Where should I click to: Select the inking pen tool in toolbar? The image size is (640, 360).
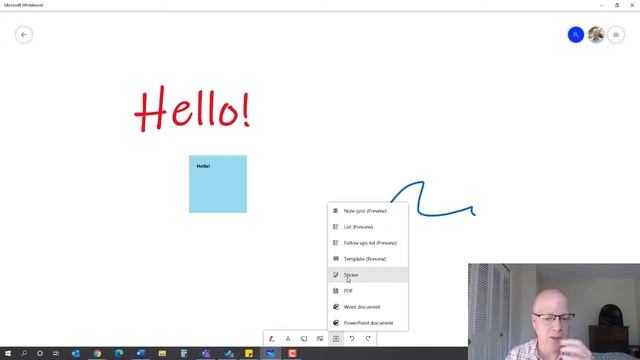tap(272, 339)
